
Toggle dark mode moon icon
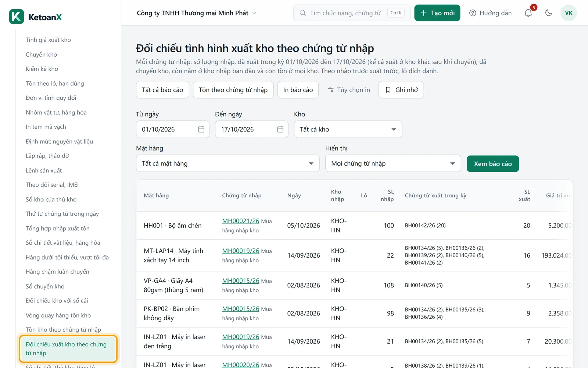pos(549,13)
